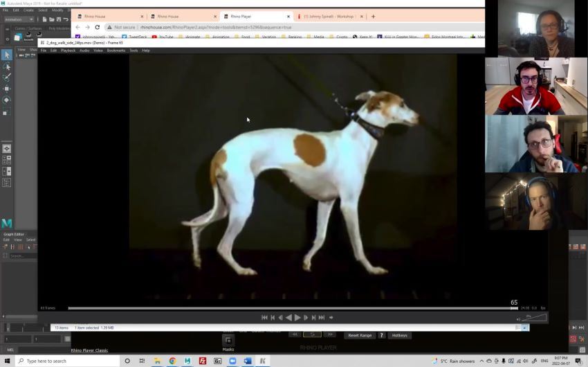588x367 pixels.
Task: Open Maya Modify menu
Action: [x=57, y=10]
